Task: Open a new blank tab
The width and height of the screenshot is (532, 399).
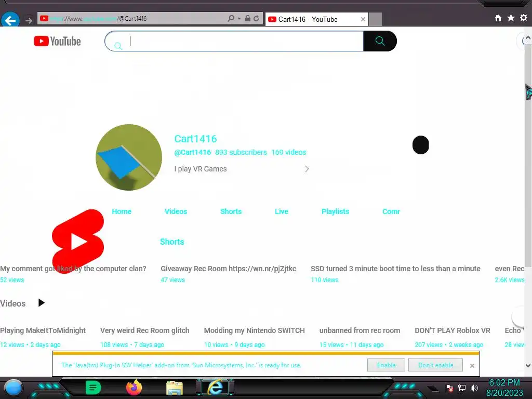Action: [x=376, y=19]
